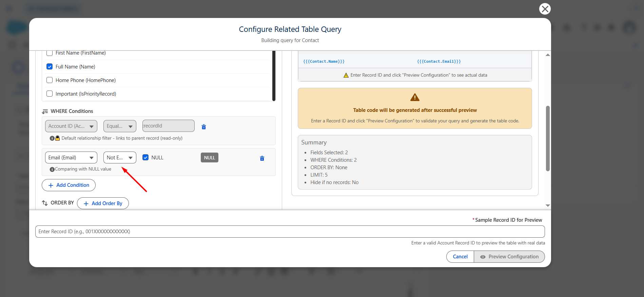Click the warning icon beside Enter Record ID message
This screenshot has height=297, width=644.
(x=346, y=75)
